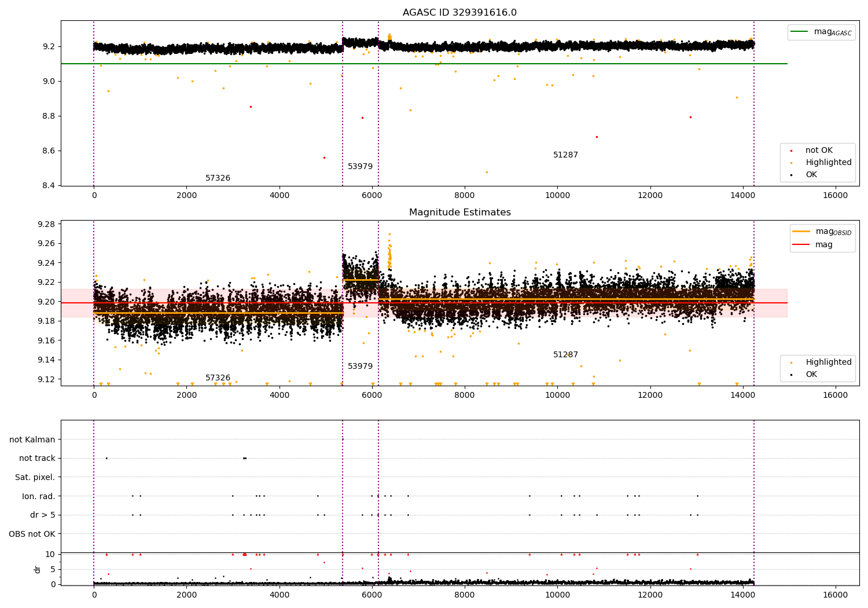The image size is (868, 608).
Task: Click the 9.2 y-axis tick in the top plot
Action: coord(49,46)
